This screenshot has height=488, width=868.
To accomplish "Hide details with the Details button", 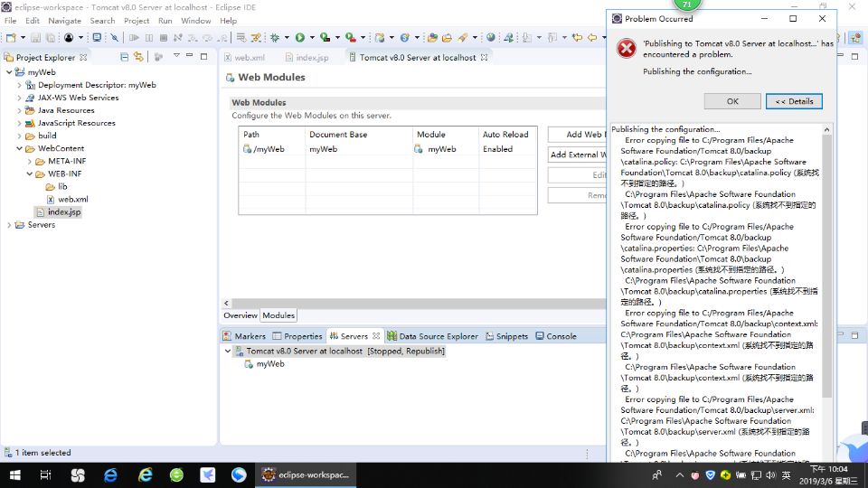I will [x=794, y=101].
